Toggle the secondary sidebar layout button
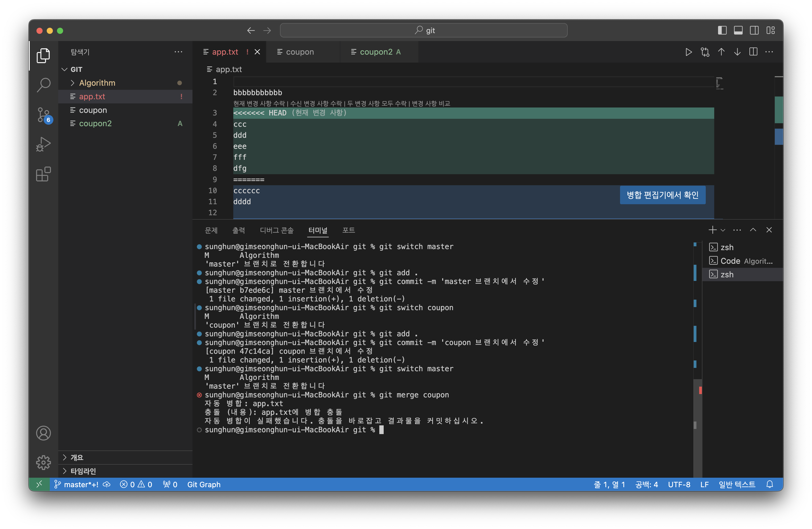Viewport: 812px width, 529px height. [754, 30]
